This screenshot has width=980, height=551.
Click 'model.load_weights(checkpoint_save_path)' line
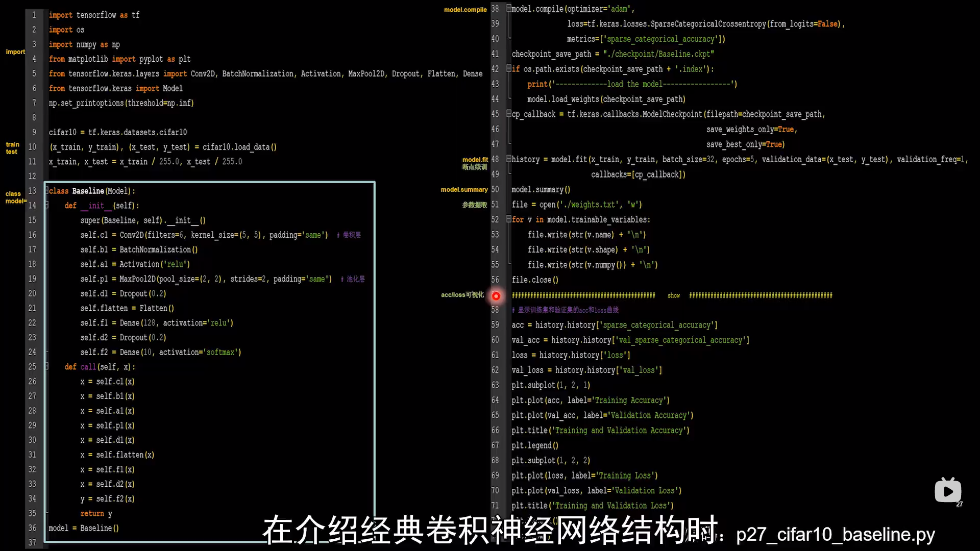[606, 99]
